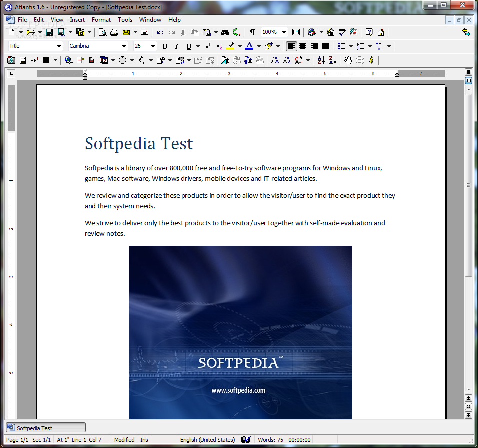
Task: Open the Insert menu
Action: (x=77, y=20)
